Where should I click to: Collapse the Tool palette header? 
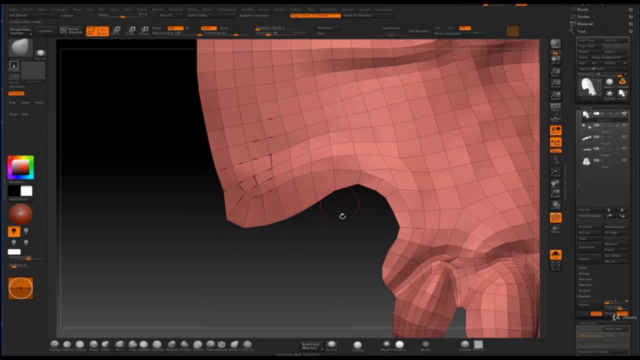point(581,31)
